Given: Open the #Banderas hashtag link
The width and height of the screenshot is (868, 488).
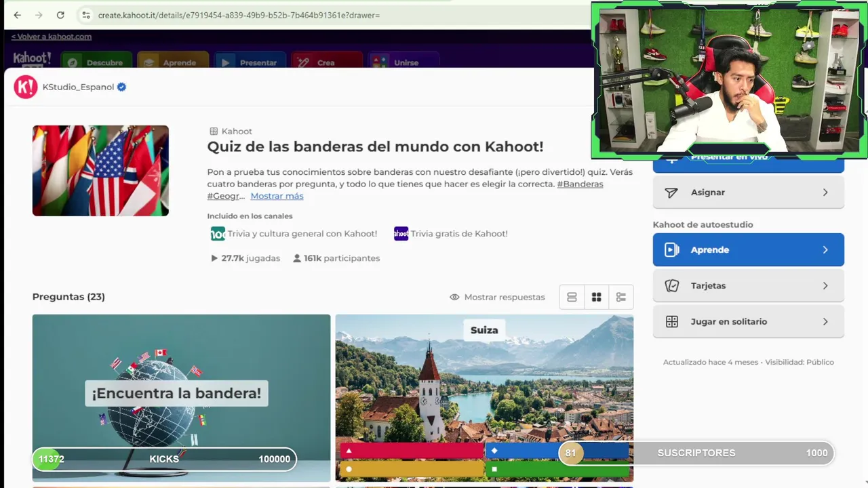Looking at the screenshot, I should [580, 184].
